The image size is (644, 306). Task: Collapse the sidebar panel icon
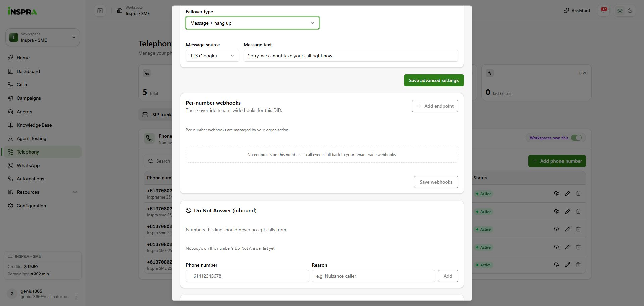[x=100, y=11]
